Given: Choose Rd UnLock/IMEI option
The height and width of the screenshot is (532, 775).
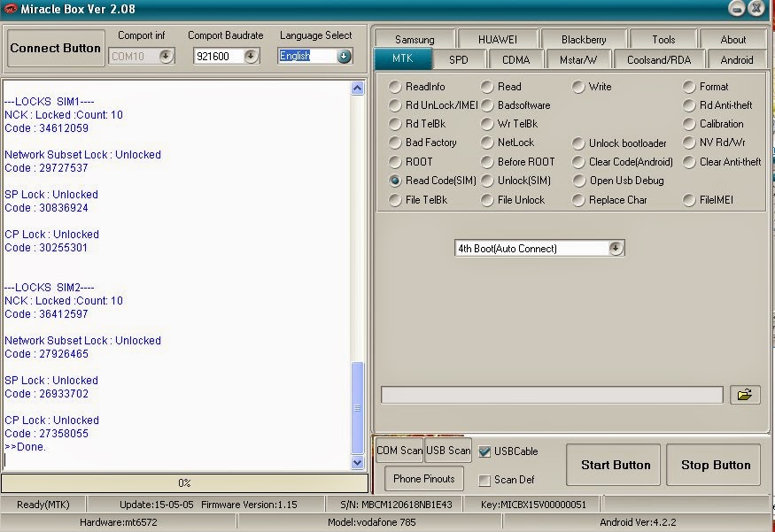Looking at the screenshot, I should pos(394,105).
